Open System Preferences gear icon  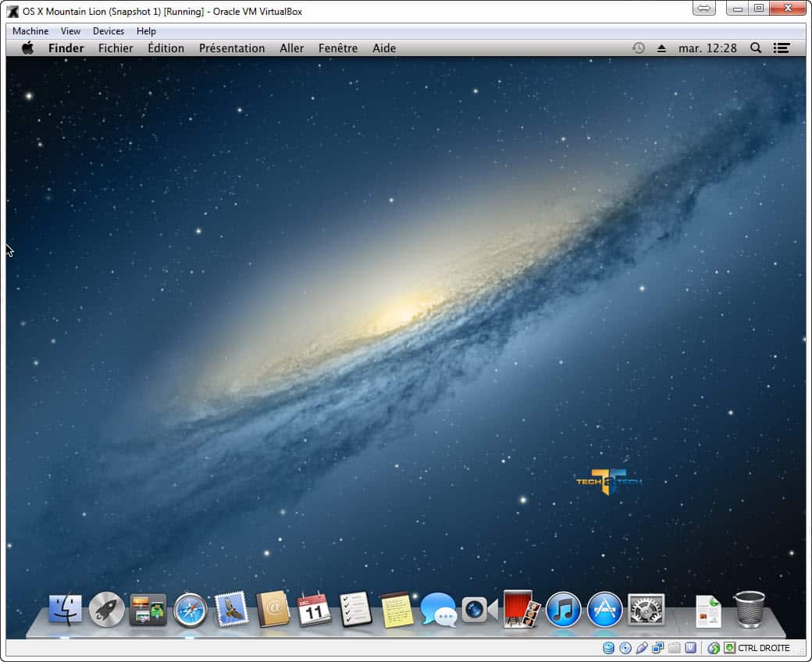[646, 610]
